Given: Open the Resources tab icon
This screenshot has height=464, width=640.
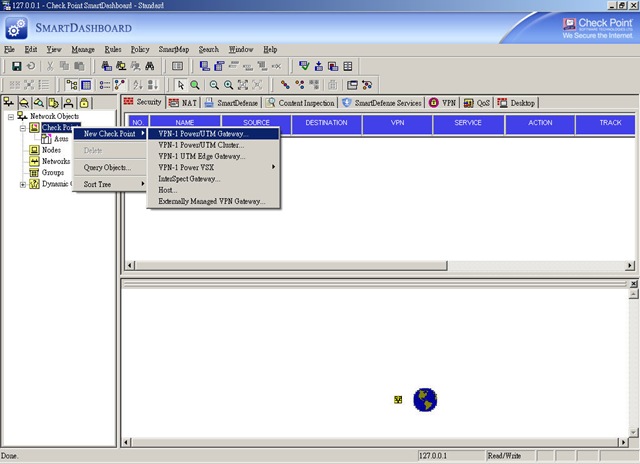Looking at the screenshot, I should coord(39,103).
